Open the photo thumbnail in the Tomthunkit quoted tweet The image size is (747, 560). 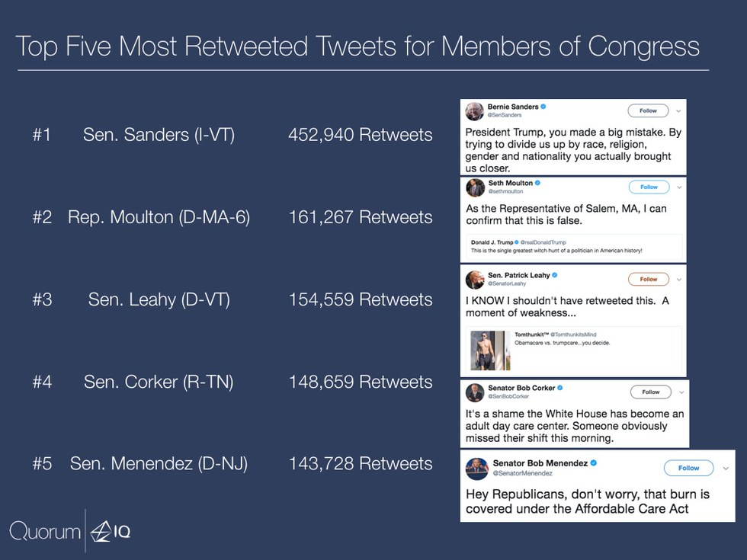pos(490,350)
